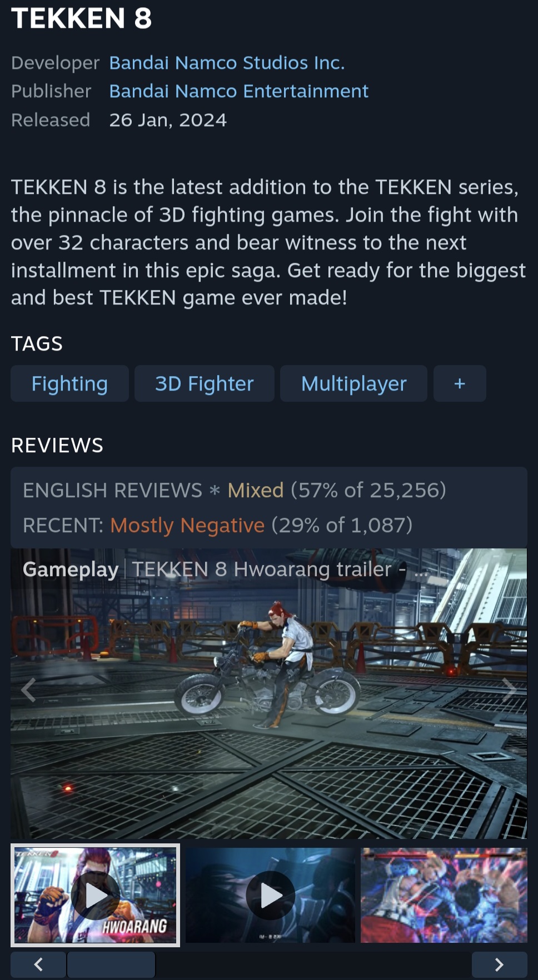Image resolution: width=538 pixels, height=980 pixels.
Task: Click the TEKKEN 8 Hwoarang trailer title
Action: [280, 569]
